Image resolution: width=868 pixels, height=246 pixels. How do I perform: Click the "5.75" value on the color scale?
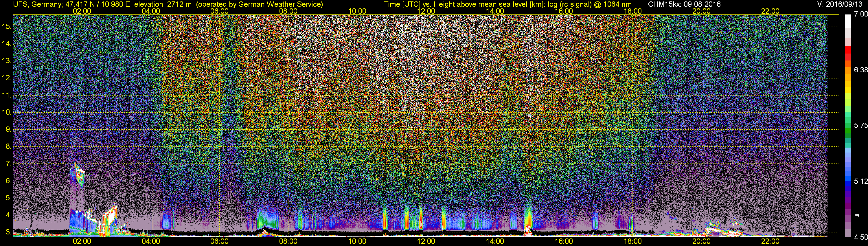click(x=860, y=125)
